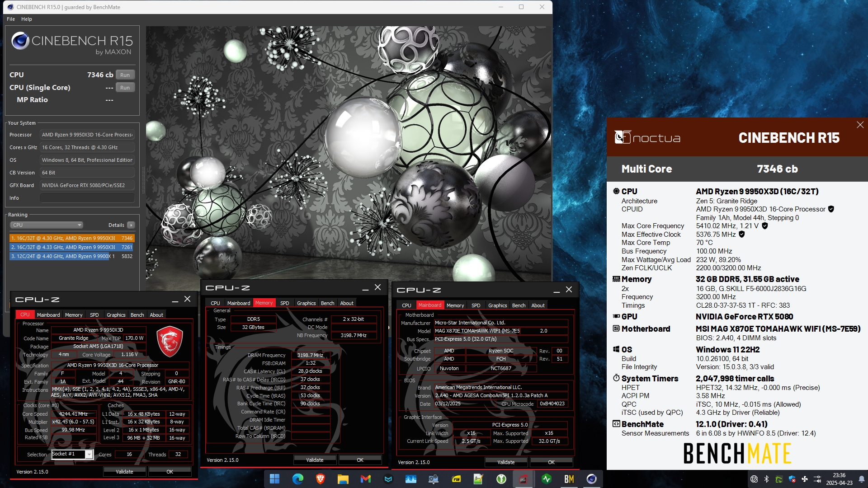Toggle the ranking Details arrow button

point(131,225)
